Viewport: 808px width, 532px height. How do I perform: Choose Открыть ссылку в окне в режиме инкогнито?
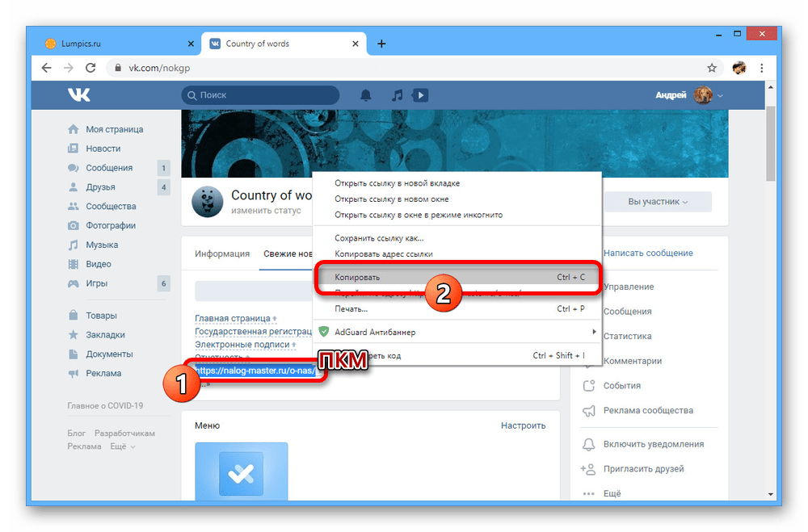pos(419,216)
